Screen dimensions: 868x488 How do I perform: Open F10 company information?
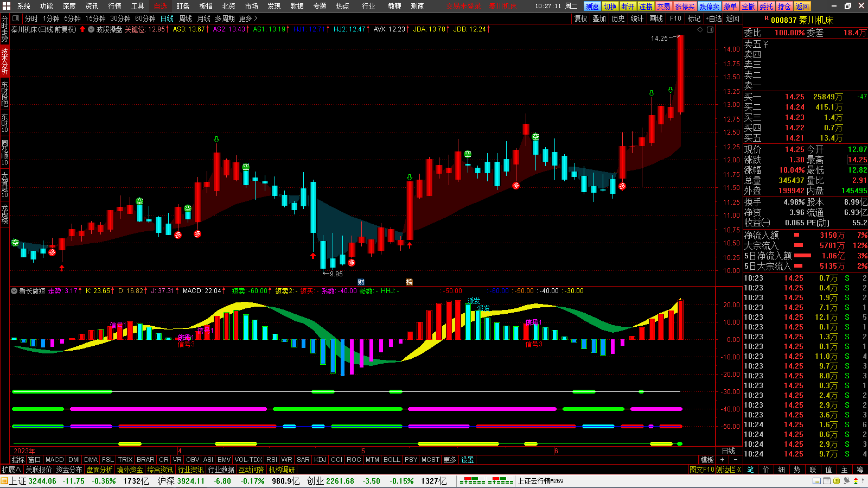click(675, 18)
